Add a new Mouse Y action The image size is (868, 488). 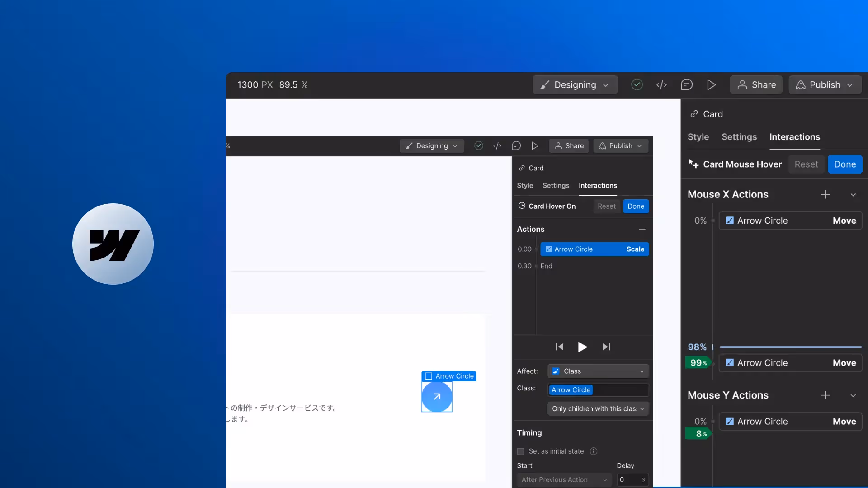(x=825, y=395)
